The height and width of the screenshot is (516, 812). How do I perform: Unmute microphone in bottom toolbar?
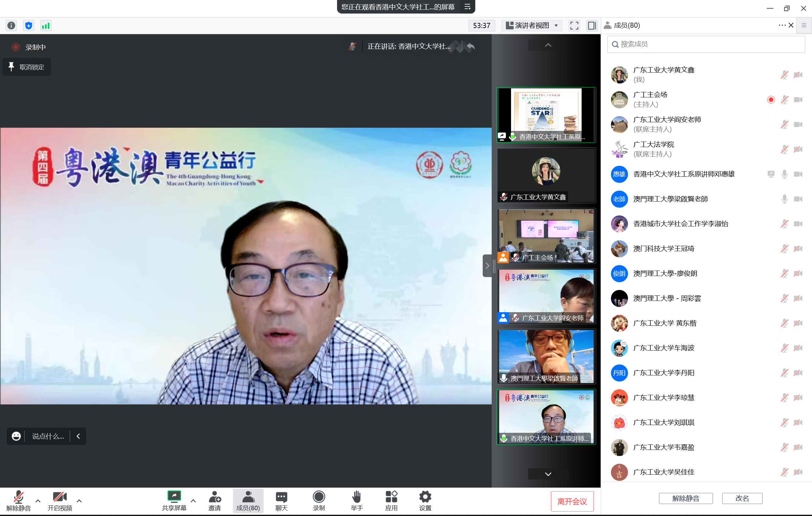tap(18, 501)
